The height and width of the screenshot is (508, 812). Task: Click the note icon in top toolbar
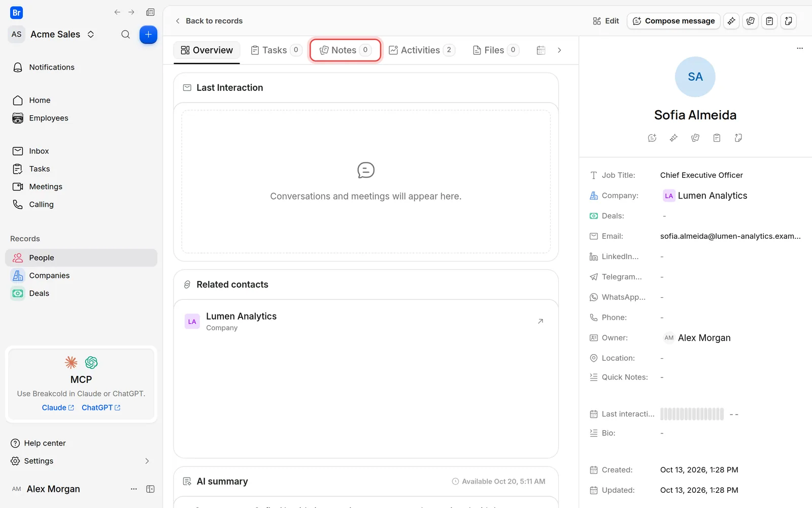[x=751, y=21]
